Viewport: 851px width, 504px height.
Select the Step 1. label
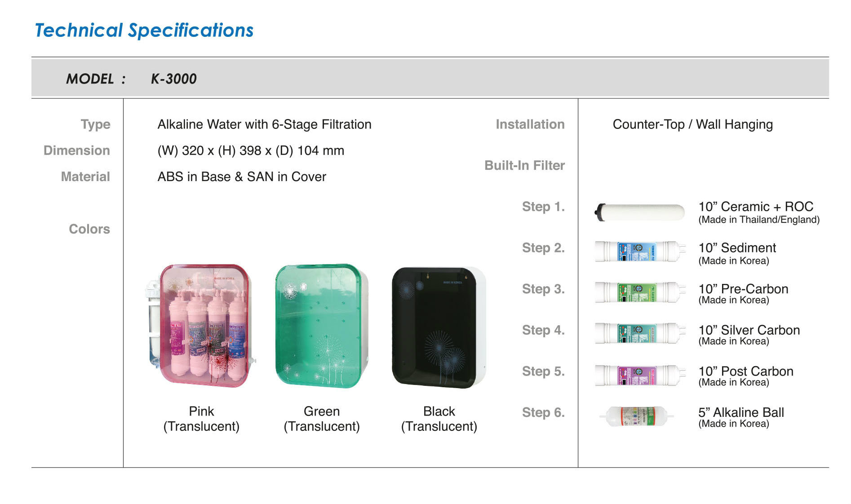pyautogui.click(x=543, y=207)
